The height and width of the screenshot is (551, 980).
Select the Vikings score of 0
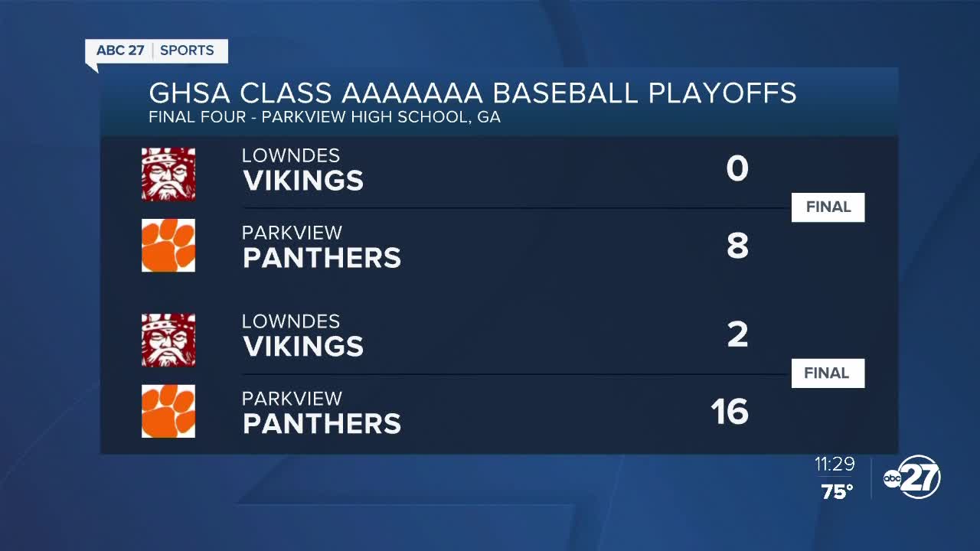click(x=737, y=169)
